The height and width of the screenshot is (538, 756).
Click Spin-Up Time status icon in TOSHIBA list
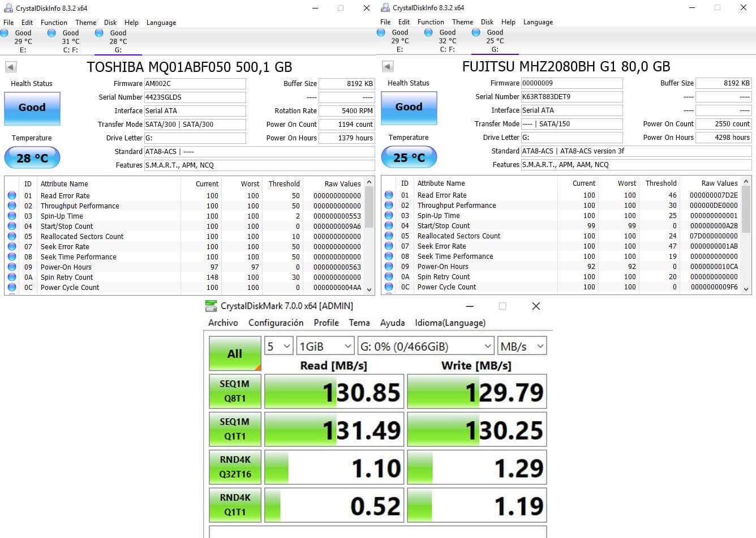click(x=12, y=216)
